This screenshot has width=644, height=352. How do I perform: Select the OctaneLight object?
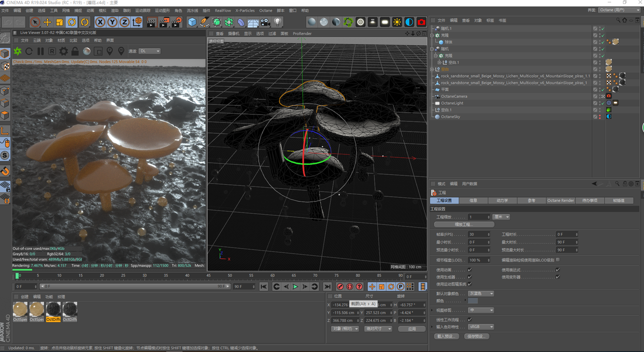452,103
